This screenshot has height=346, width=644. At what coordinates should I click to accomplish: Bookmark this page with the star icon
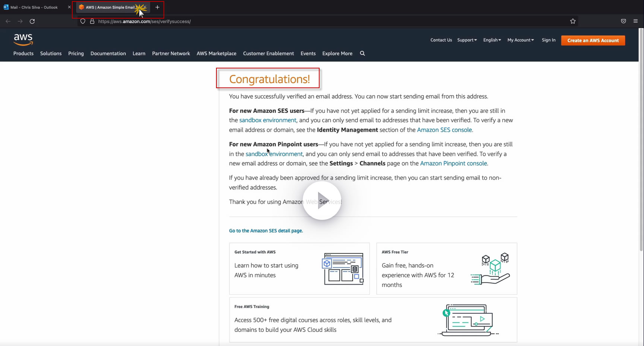(573, 21)
